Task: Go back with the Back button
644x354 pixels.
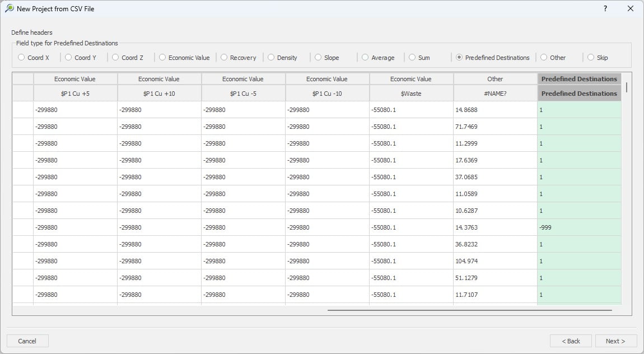Action: pos(570,341)
